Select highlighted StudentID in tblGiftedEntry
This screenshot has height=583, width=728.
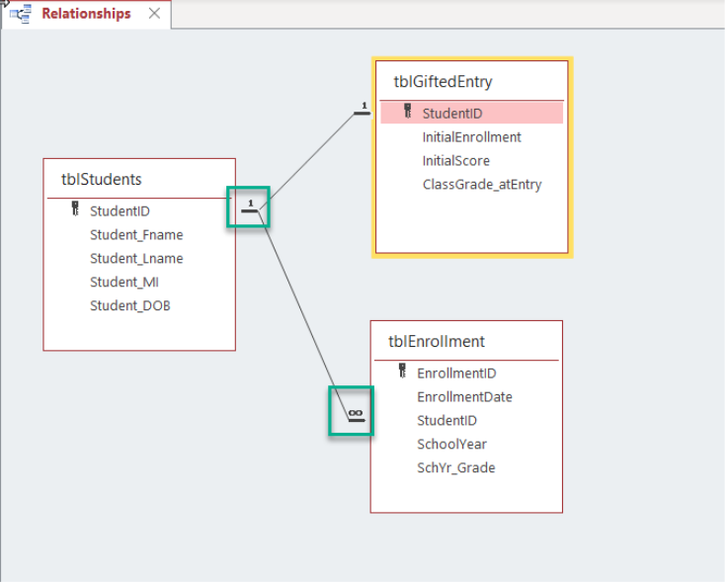472,114
